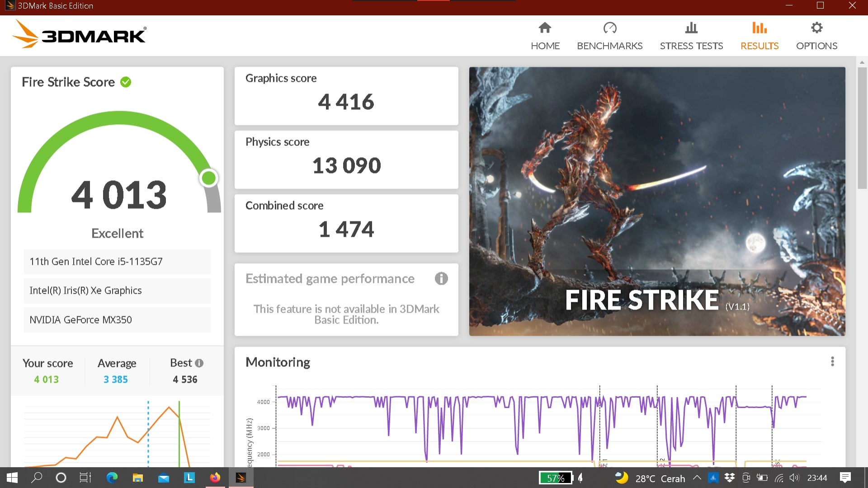This screenshot has width=868, height=488.
Task: Select the RESULTS tab
Action: (759, 36)
